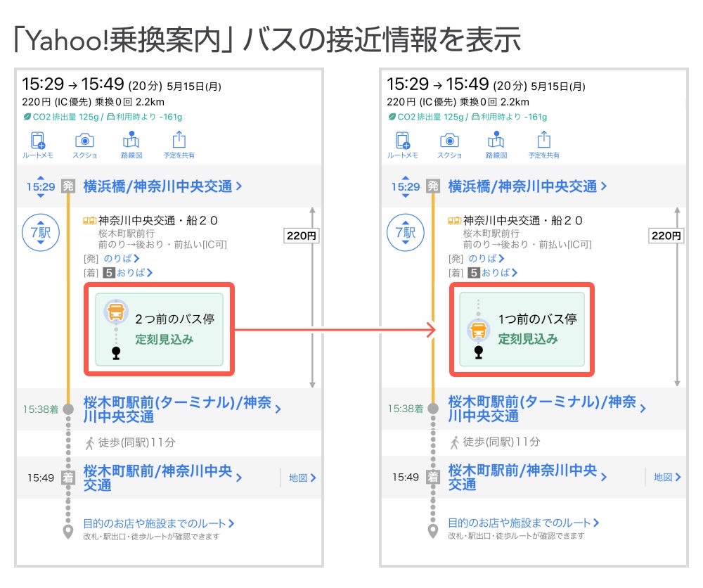Click small bus icon before 神奈川中央交通・船20 right

tap(455, 221)
